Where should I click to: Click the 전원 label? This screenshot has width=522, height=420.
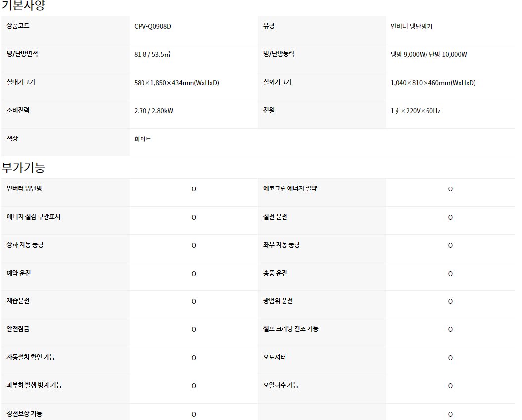(269, 110)
